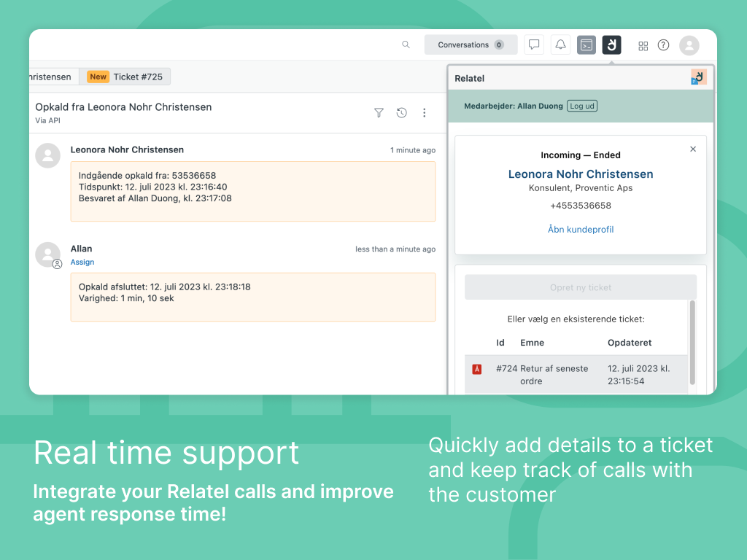Click the user profile avatar
The height and width of the screenshot is (560, 747).
[x=689, y=45]
